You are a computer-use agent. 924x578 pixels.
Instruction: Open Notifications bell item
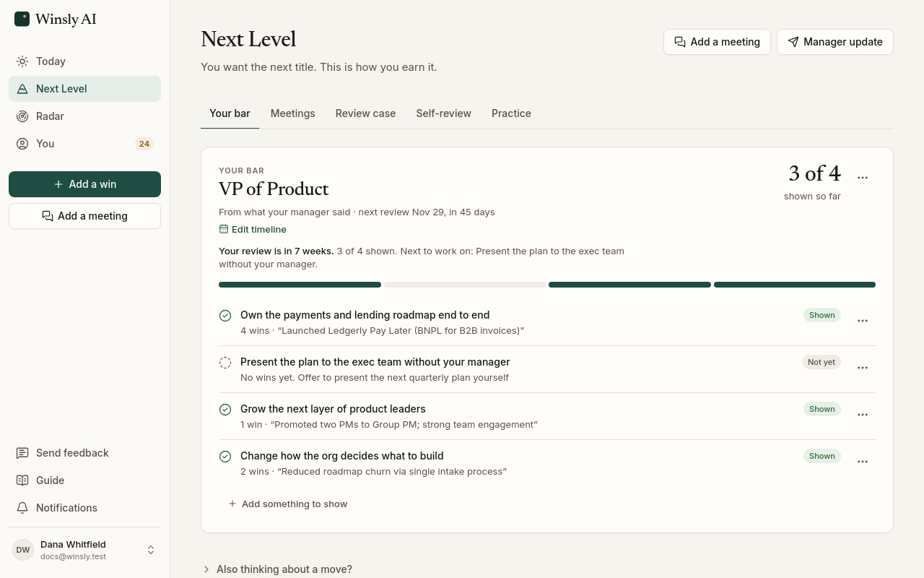[84, 508]
